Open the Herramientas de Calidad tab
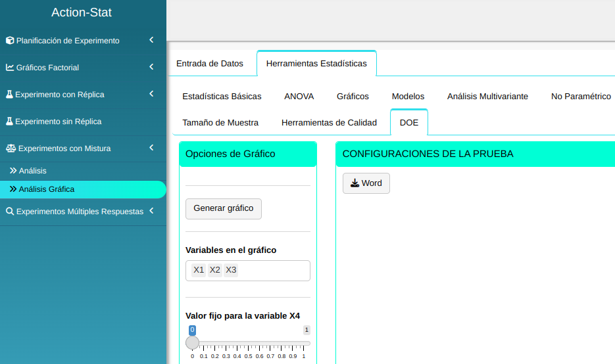 coord(329,123)
